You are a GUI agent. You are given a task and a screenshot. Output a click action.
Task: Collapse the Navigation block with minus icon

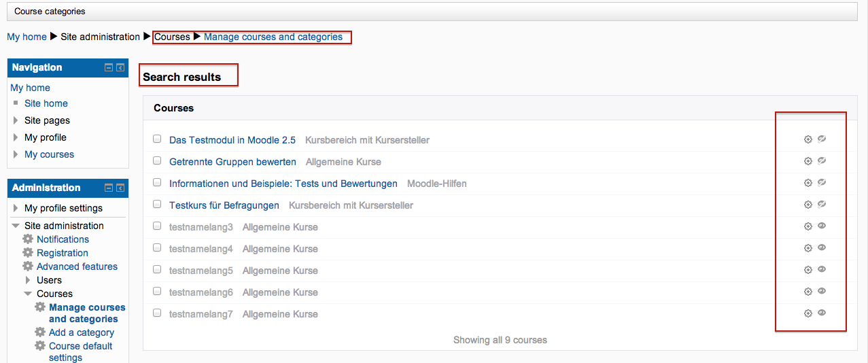click(109, 68)
